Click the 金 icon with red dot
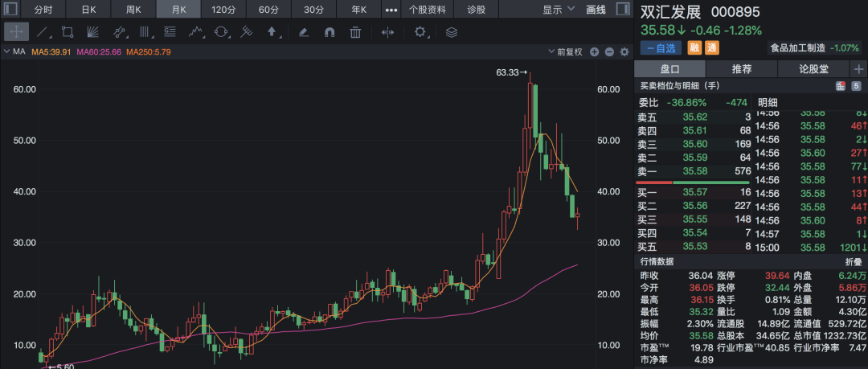 pyautogui.click(x=841, y=86)
